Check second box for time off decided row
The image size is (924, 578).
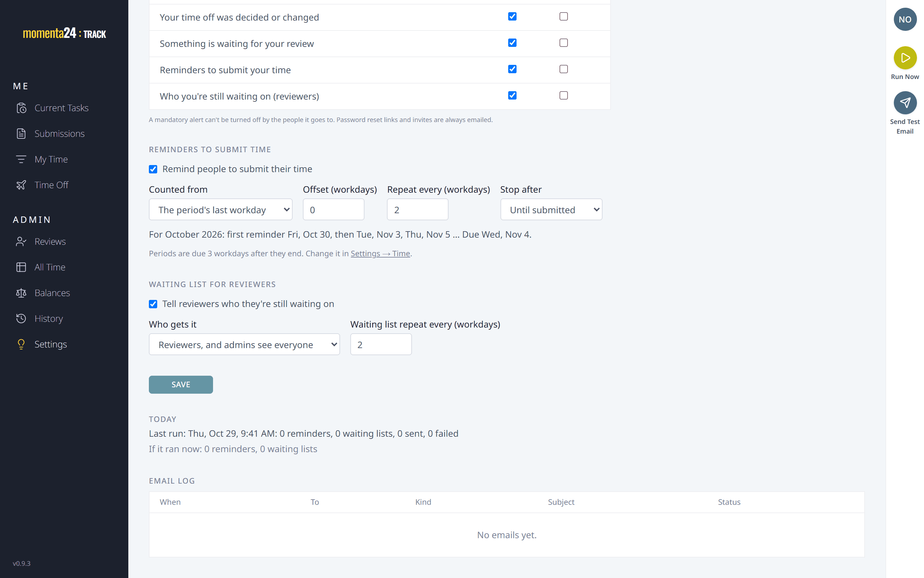click(x=564, y=16)
